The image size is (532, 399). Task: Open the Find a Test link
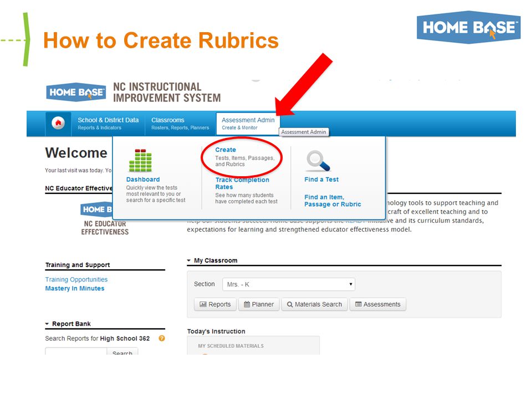pyautogui.click(x=321, y=179)
